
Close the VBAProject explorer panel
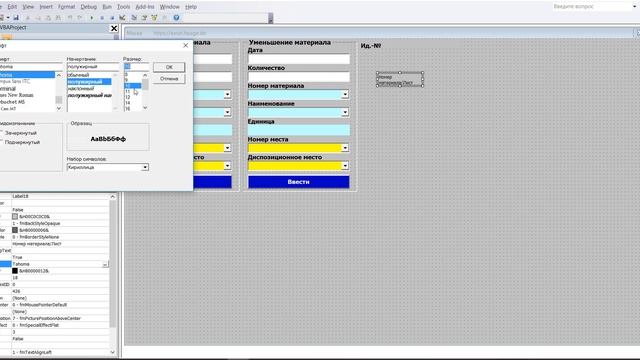click(x=114, y=28)
